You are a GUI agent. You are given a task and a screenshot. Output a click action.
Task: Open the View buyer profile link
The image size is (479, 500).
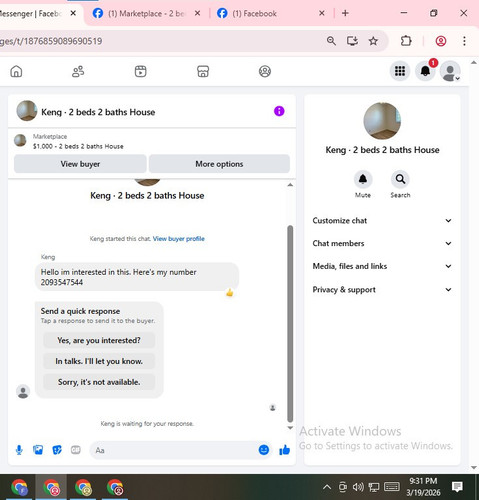point(179,239)
